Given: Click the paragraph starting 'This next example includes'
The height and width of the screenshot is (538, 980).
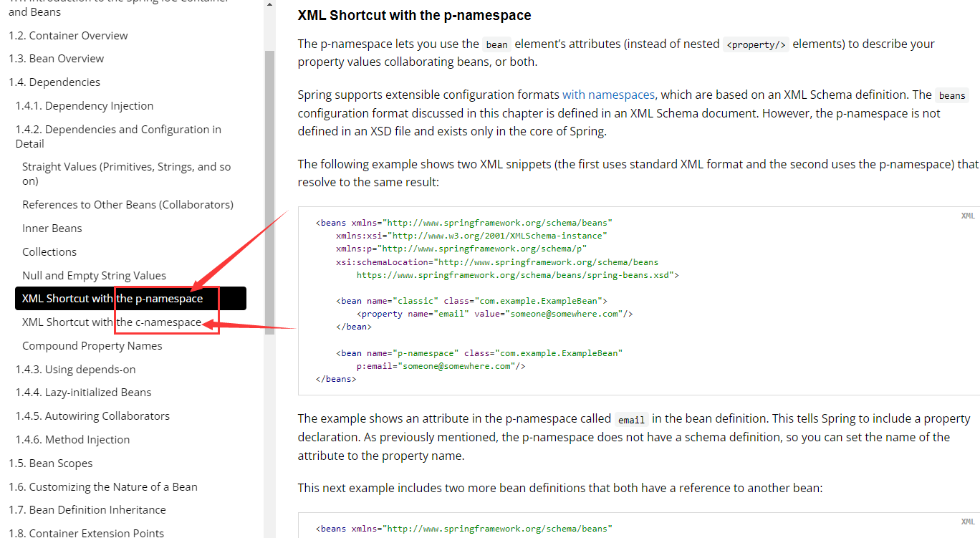Looking at the screenshot, I should pos(560,488).
